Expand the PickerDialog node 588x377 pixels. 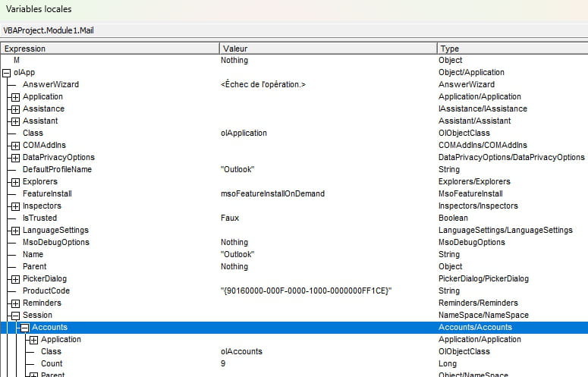coord(15,279)
